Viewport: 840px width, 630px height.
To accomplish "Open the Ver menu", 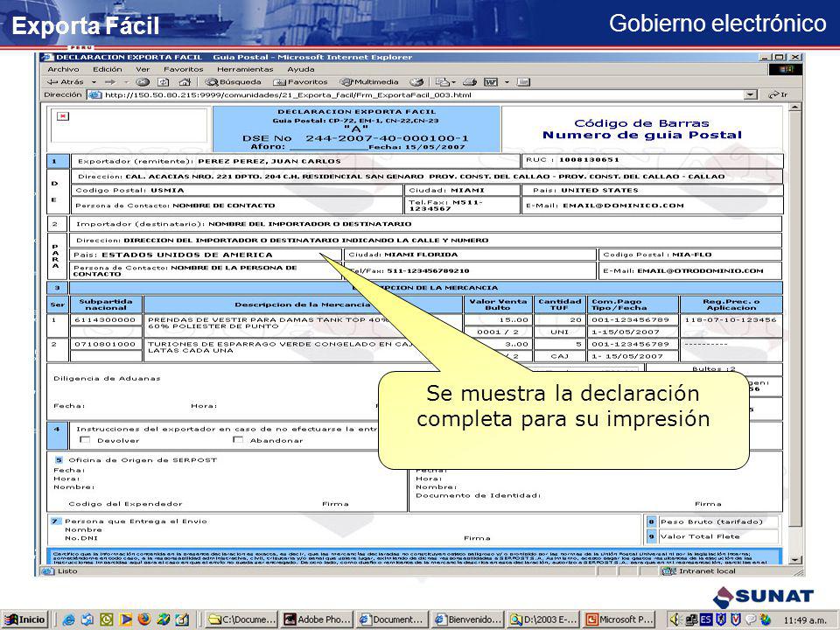I will point(143,69).
